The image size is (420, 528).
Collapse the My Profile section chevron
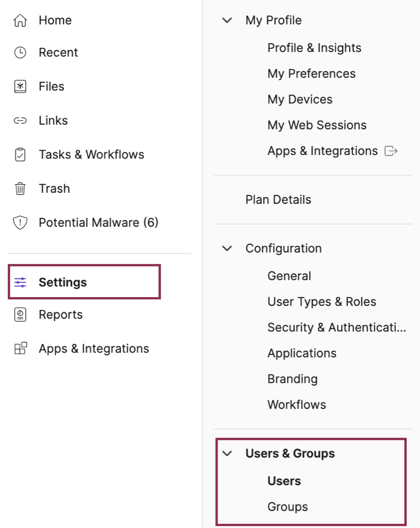coord(227,21)
